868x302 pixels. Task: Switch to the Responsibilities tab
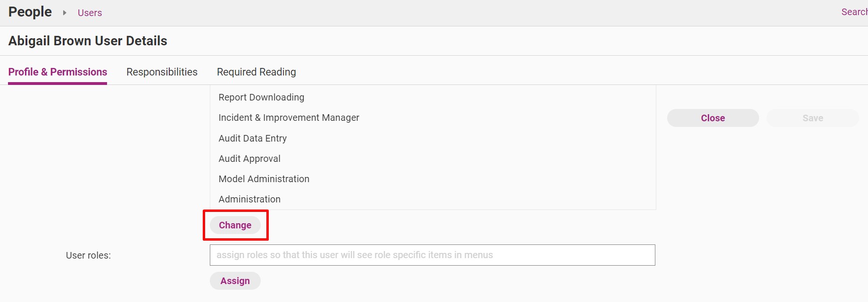tap(162, 72)
